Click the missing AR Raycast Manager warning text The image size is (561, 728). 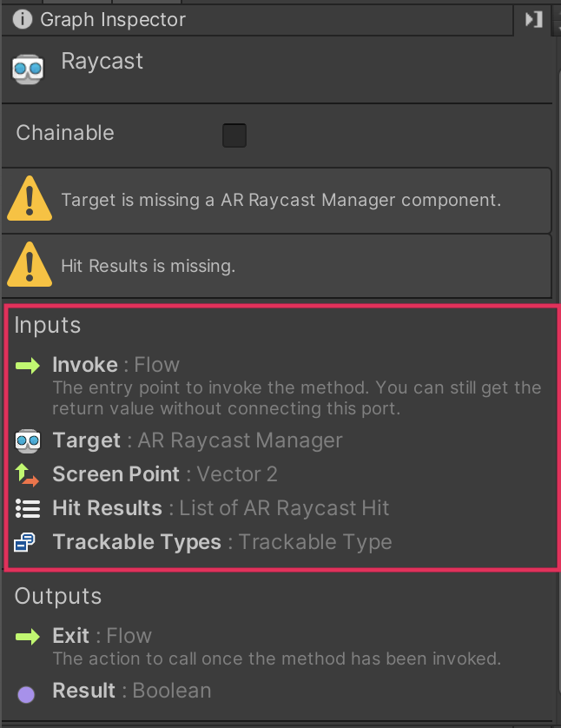point(280,201)
